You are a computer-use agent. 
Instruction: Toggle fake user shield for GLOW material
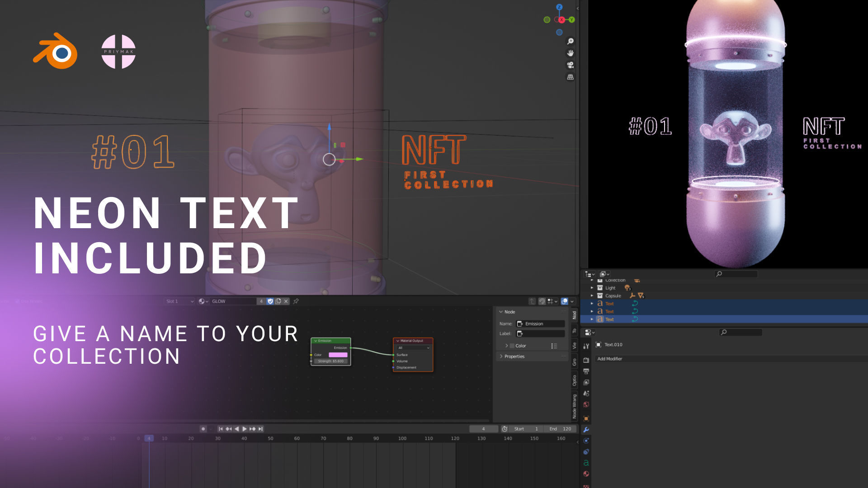(270, 301)
